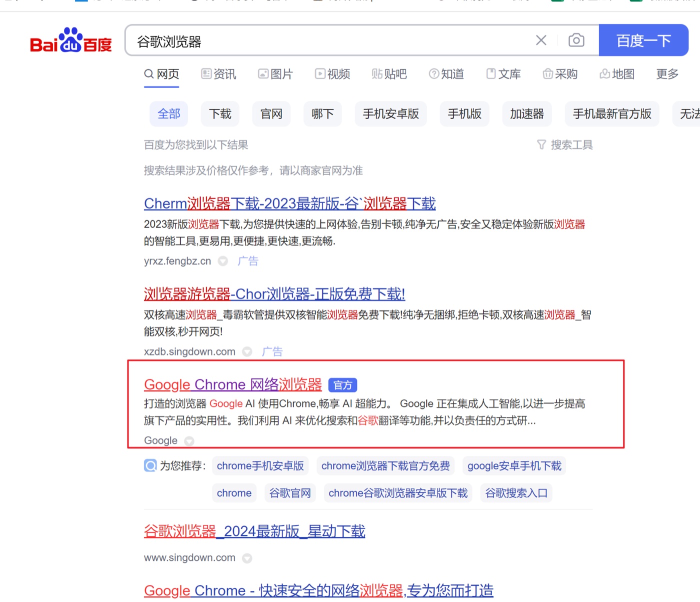Expand the arrow next to the Google source
The image size is (700, 602).
[189, 441]
